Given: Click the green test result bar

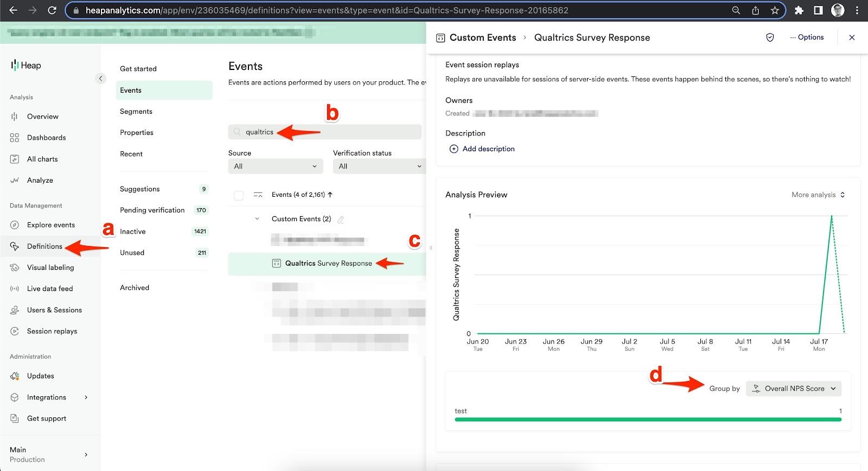Looking at the screenshot, I should [648, 420].
